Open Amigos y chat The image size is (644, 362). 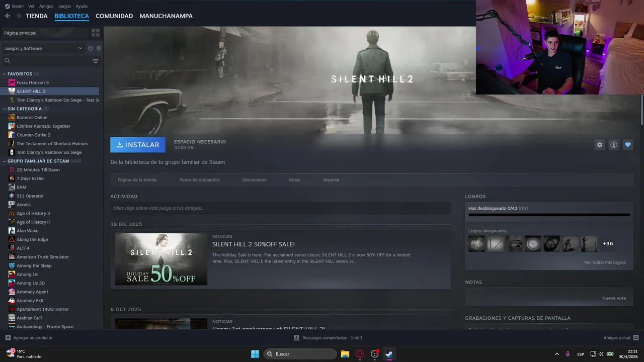(621, 338)
